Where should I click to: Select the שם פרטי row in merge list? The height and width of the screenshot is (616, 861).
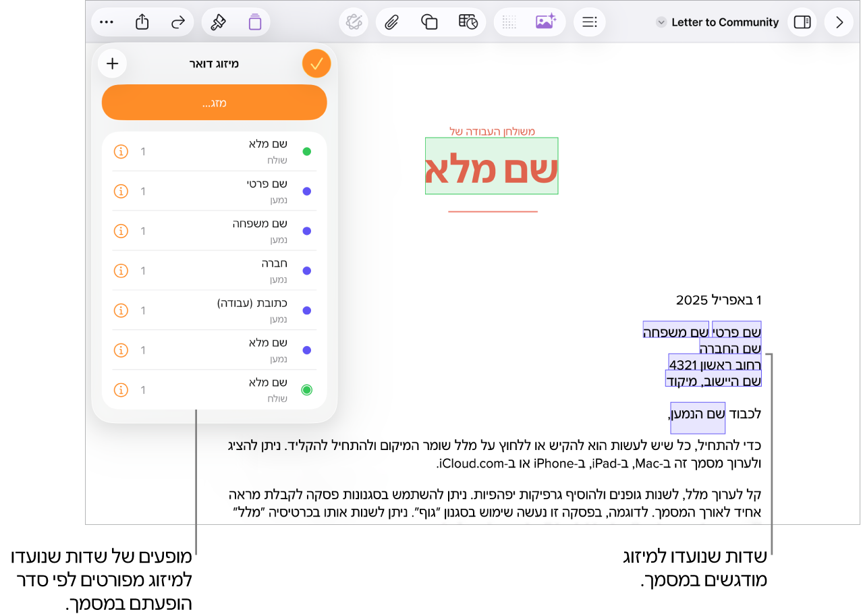pos(215,192)
